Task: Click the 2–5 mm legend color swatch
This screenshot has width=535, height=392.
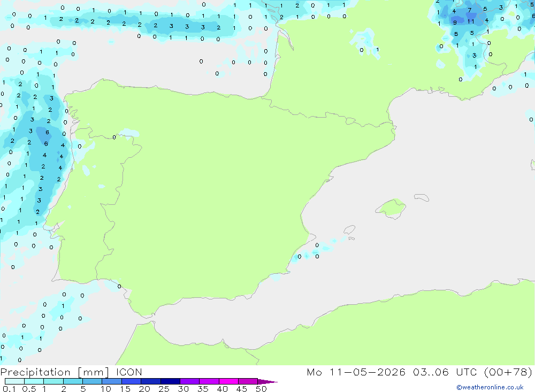Action: (x=73, y=381)
